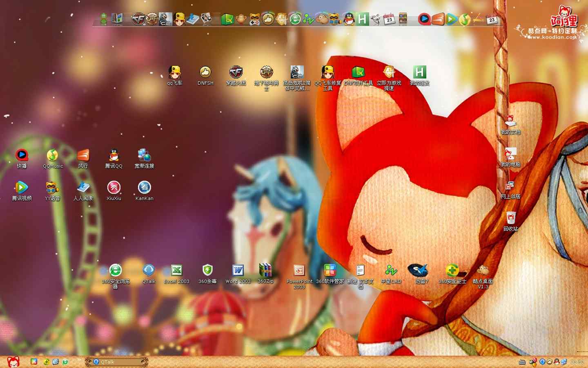Launch the 人人阅读 shortcut
Viewport: 588px width, 368px height.
click(83, 191)
